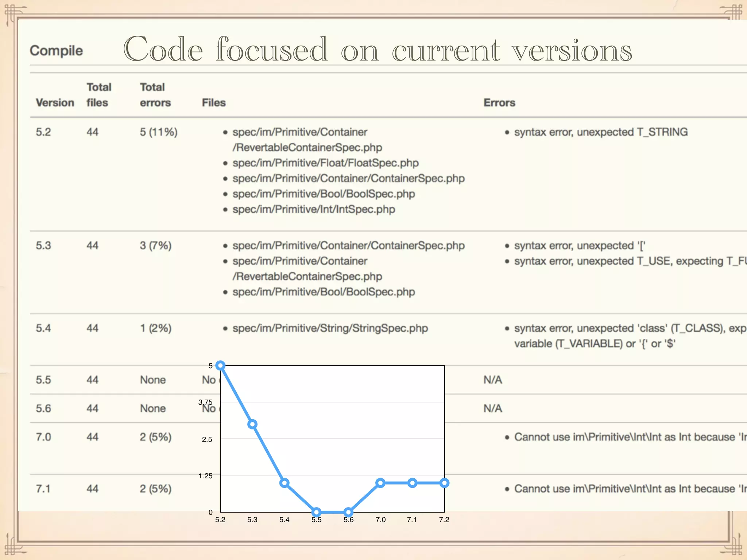Click 'N/A' in the 5.5 row
Image resolution: width=747 pixels, height=560 pixels.
tap(493, 380)
